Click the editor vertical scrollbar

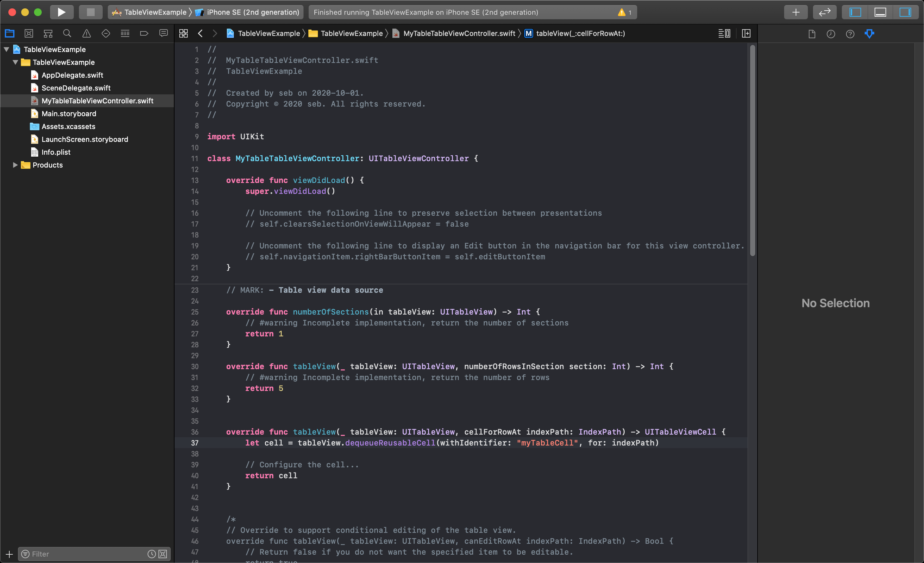pyautogui.click(x=752, y=151)
